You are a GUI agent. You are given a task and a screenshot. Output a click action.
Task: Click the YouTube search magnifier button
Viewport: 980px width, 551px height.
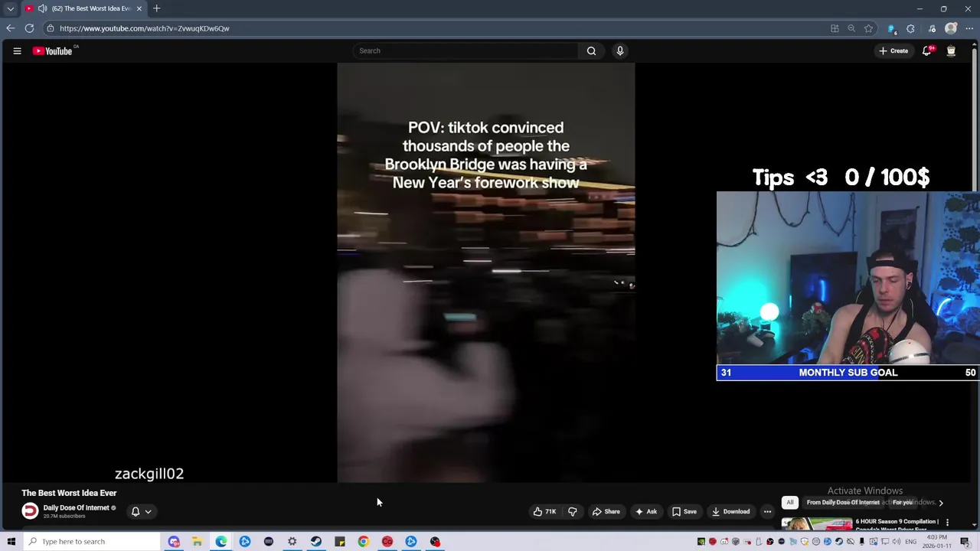pos(591,51)
